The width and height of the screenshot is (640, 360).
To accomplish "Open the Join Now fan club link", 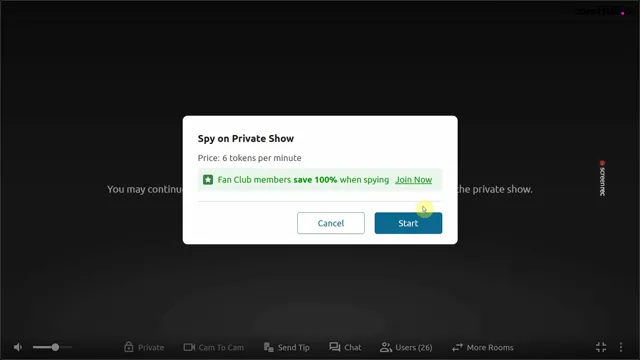I will (413, 180).
